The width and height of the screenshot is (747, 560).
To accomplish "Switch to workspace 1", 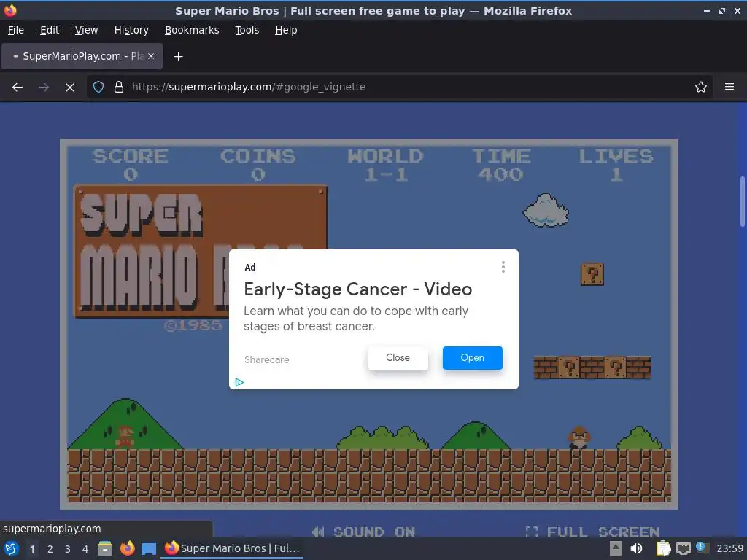I will click(32, 549).
